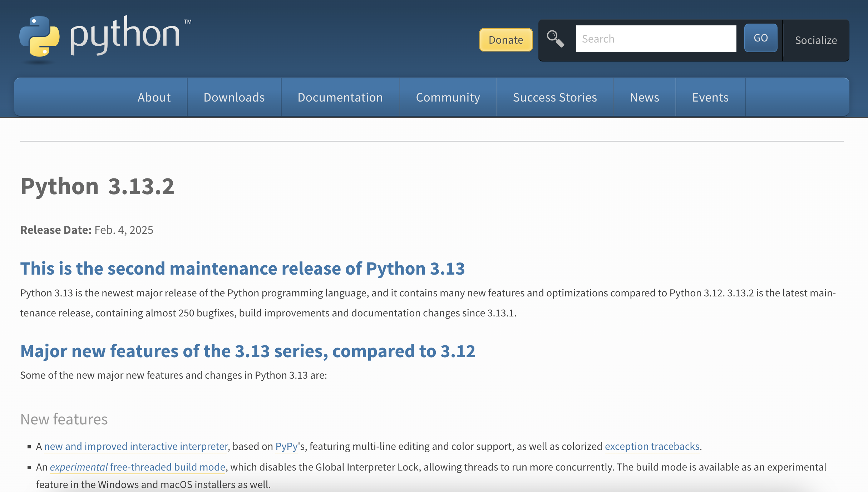The image size is (868, 492).
Task: Open the Success Stories menu
Action: (555, 97)
